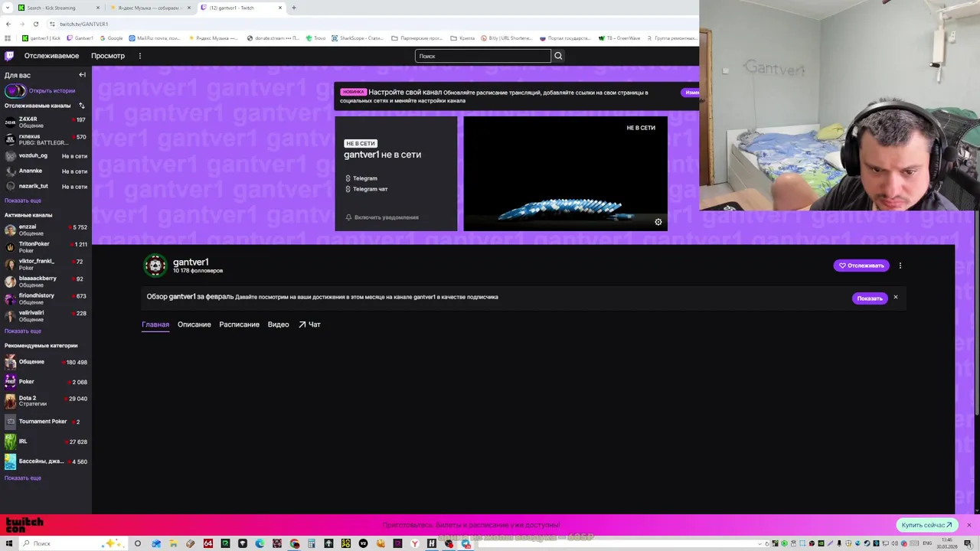Click the Dota 2 category thumbnail

pos(10,401)
